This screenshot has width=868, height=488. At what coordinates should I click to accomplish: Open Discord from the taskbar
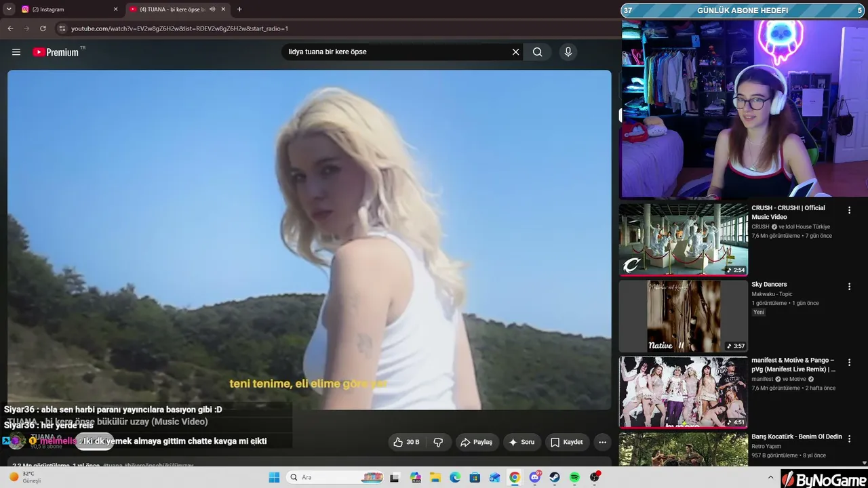click(x=535, y=477)
